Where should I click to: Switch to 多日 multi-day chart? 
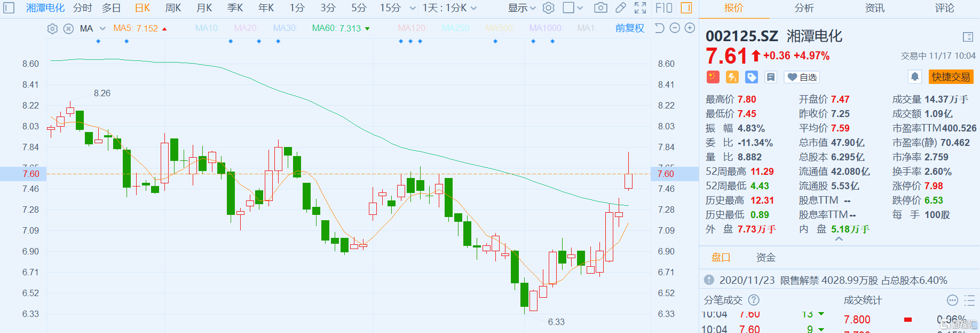112,8
